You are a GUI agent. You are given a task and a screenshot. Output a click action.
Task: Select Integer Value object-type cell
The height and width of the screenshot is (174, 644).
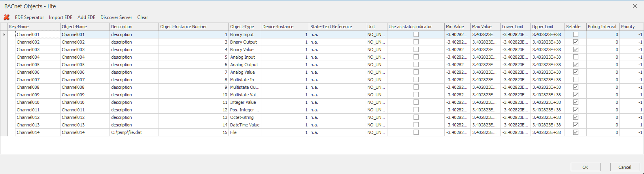(x=245, y=102)
